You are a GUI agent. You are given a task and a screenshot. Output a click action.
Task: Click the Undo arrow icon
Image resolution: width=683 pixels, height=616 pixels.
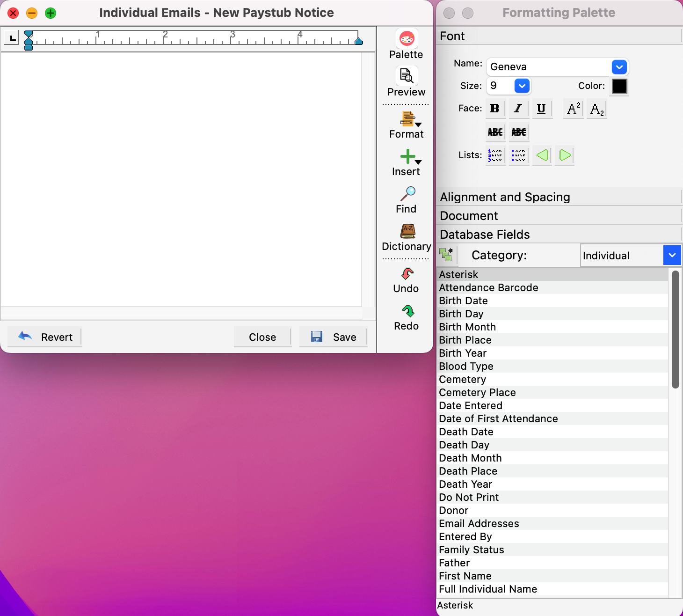coord(407,274)
